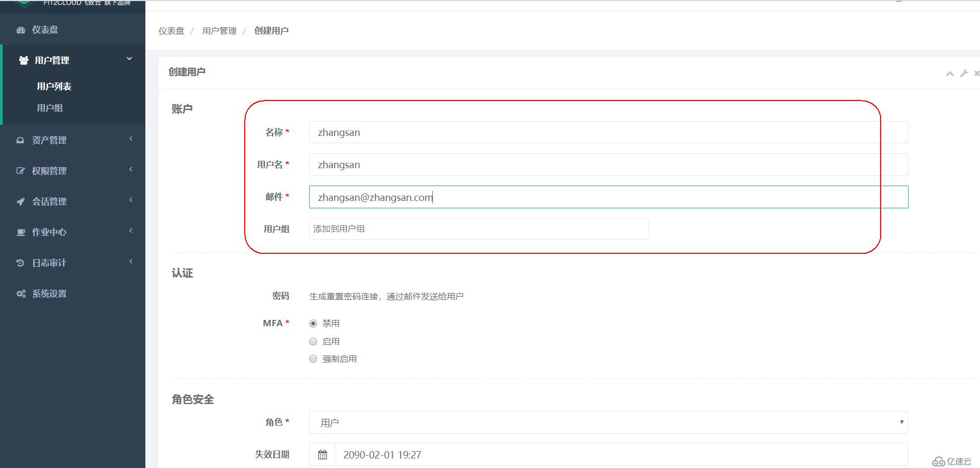Click the history icon beside 日志审计
The height and width of the screenshot is (468, 980).
pyautogui.click(x=21, y=263)
